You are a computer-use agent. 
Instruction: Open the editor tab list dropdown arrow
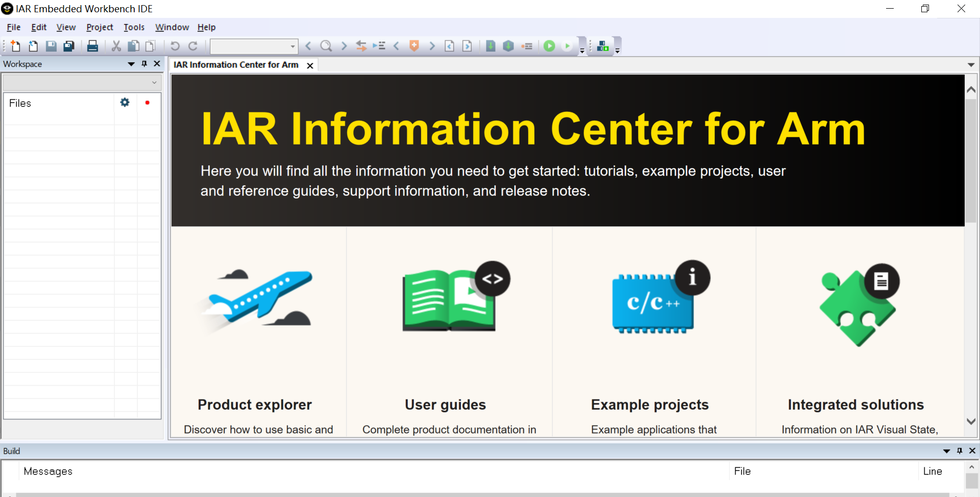click(971, 65)
